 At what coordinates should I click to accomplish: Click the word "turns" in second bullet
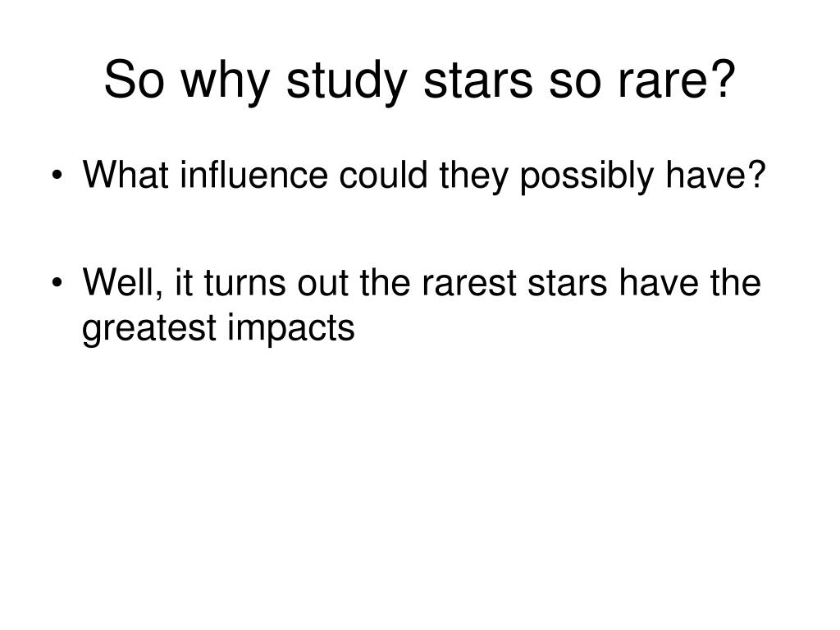[x=244, y=283]
